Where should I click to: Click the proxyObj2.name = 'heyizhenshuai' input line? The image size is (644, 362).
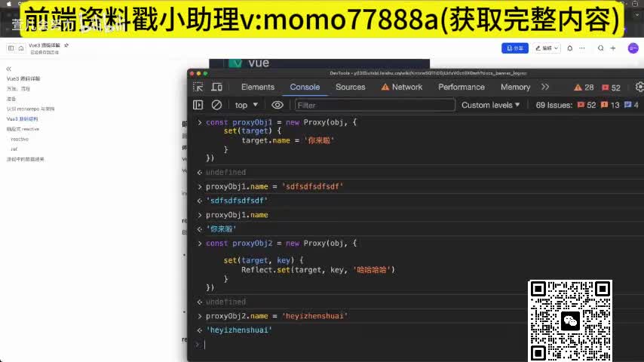(277, 316)
